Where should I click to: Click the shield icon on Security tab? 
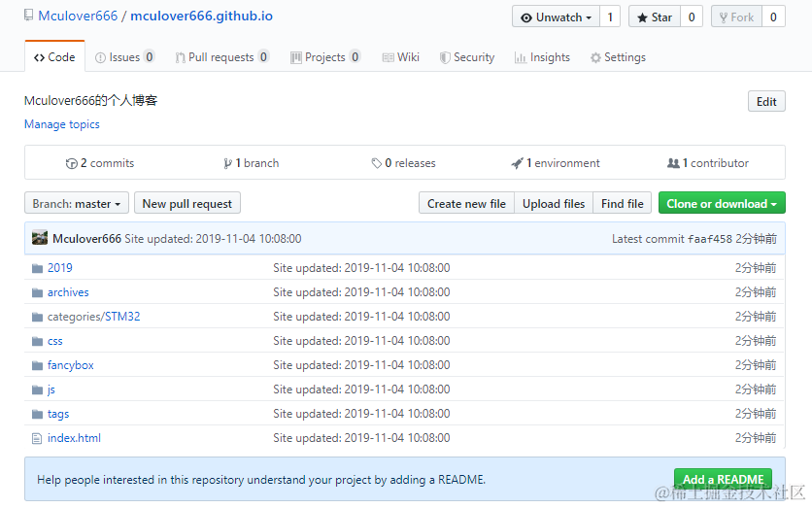click(x=444, y=57)
